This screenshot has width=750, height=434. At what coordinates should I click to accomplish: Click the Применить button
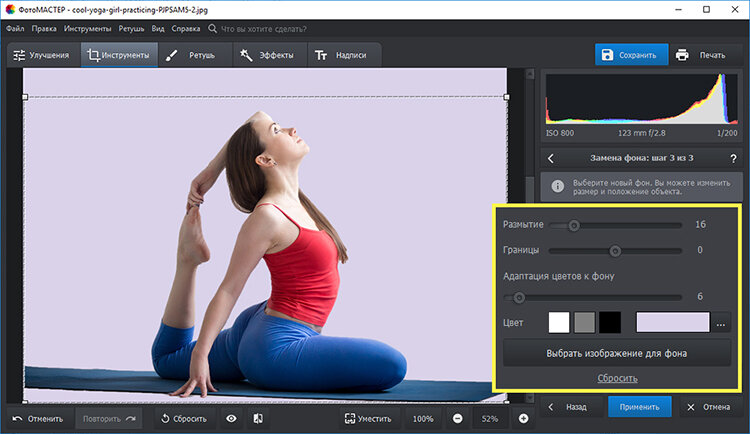point(640,407)
